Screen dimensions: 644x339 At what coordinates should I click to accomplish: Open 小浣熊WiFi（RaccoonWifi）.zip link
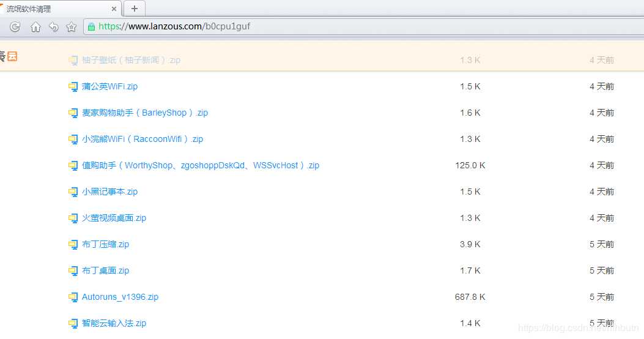pyautogui.click(x=142, y=139)
